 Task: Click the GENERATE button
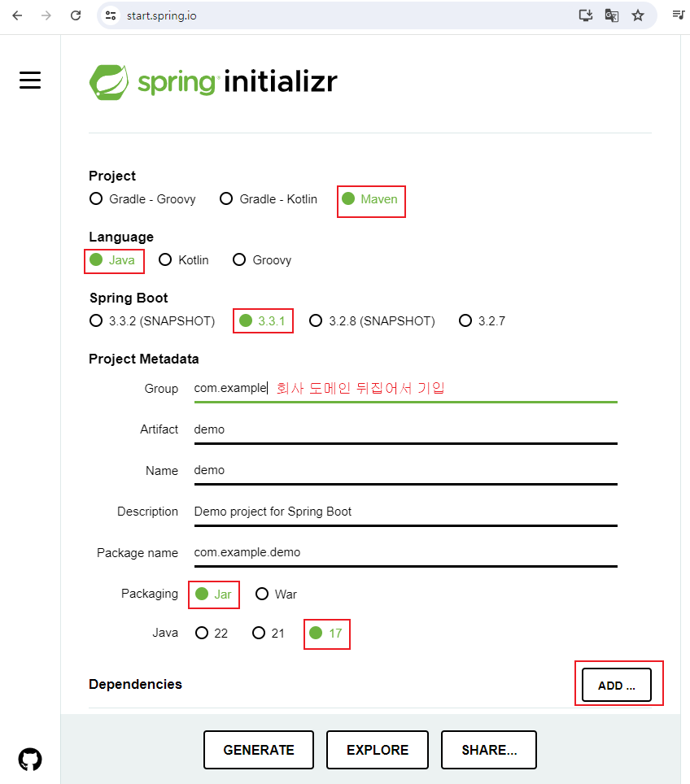coord(259,750)
